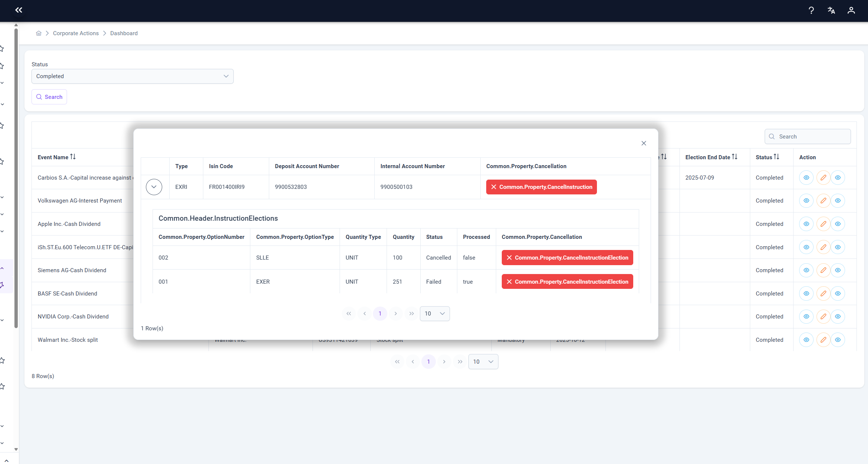This screenshot has height=464, width=868.
Task: Go to main table last page
Action: [x=460, y=362]
